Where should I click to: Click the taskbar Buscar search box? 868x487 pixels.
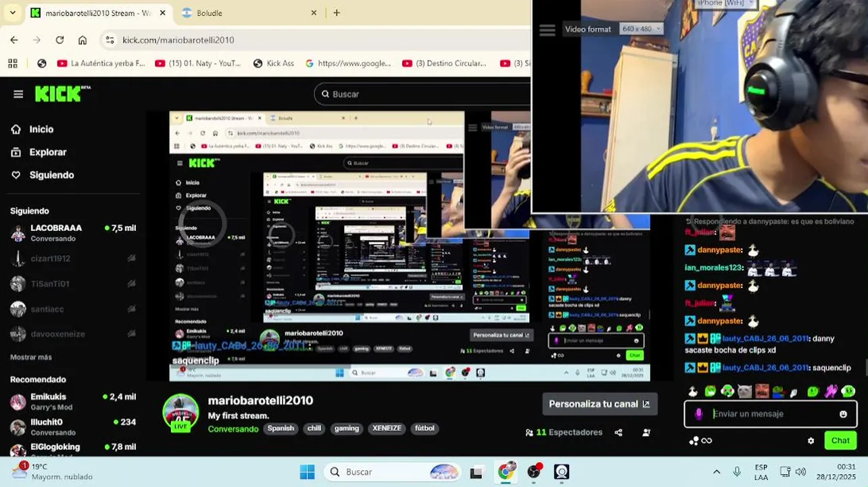click(x=393, y=472)
